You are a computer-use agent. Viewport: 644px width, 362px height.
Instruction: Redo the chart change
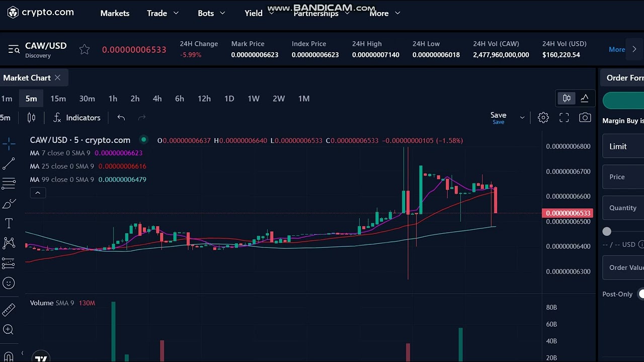tap(142, 118)
